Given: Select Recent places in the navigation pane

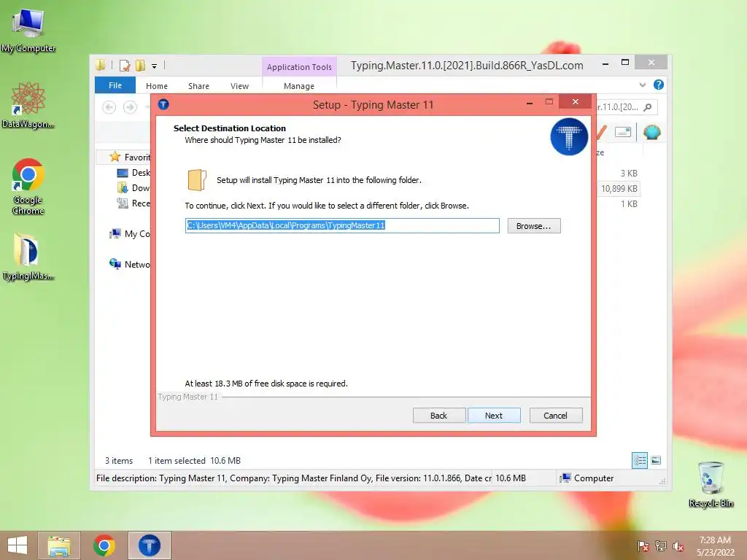Looking at the screenshot, I should (133, 203).
